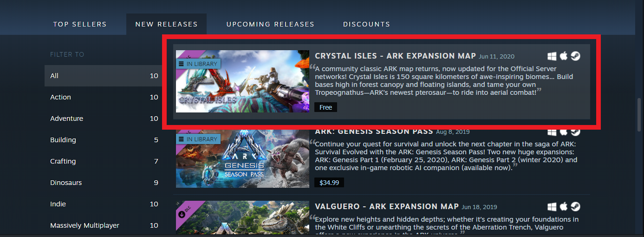Open the Upcoming Releases tab
Image resolution: width=644 pixels, height=237 pixels.
(x=270, y=24)
